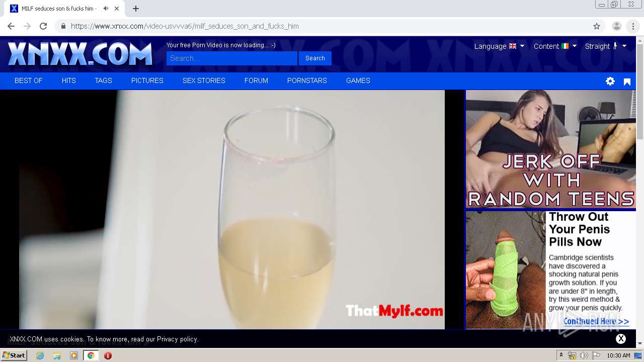Click the Show desktop monitor icon in the tray
644x362 pixels.
coord(638,355)
